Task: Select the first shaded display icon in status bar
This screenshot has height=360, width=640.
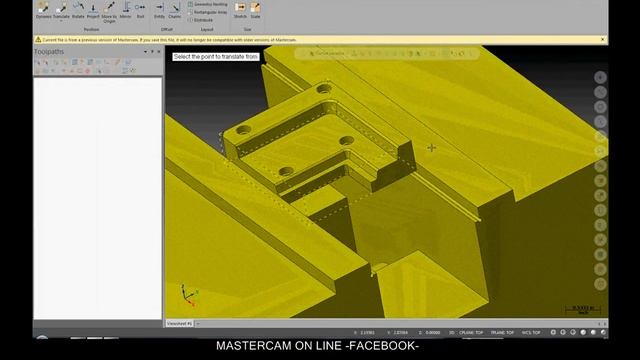Action: [583, 333]
